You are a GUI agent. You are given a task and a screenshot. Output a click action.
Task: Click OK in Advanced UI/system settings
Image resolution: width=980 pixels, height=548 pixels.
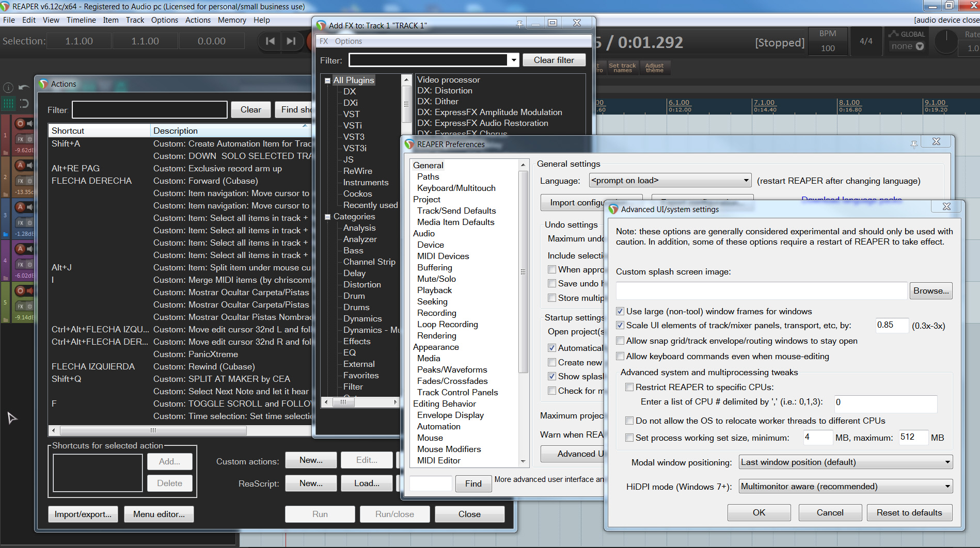[759, 512]
